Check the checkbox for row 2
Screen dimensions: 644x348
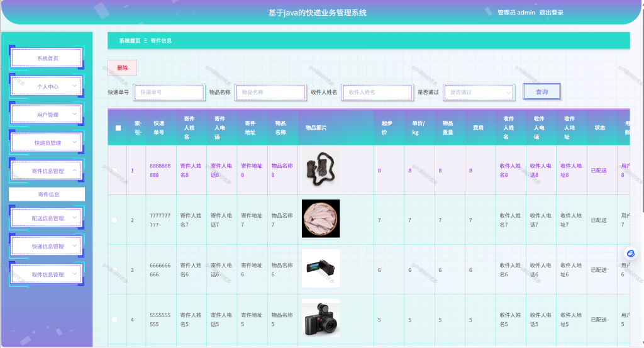114,220
